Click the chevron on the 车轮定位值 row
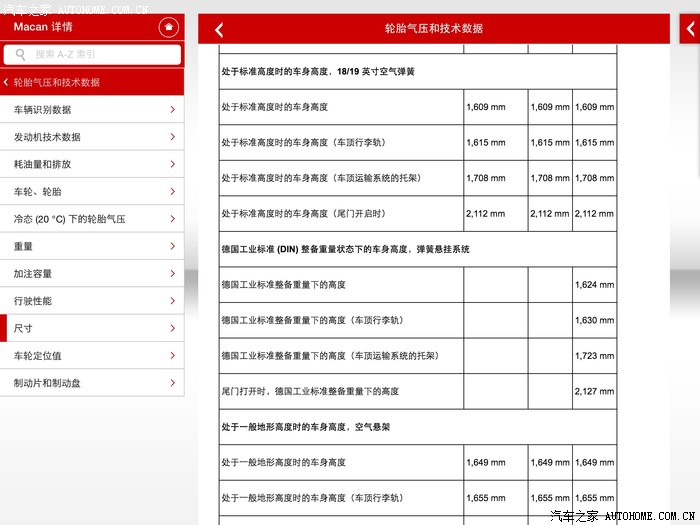Screen dimensions: 700x525 coord(173,355)
